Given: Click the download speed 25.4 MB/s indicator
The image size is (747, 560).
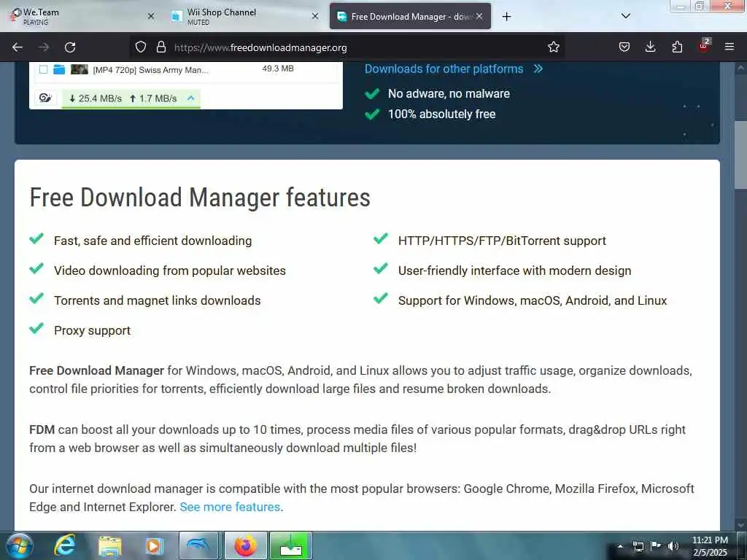Looking at the screenshot, I should [96, 98].
